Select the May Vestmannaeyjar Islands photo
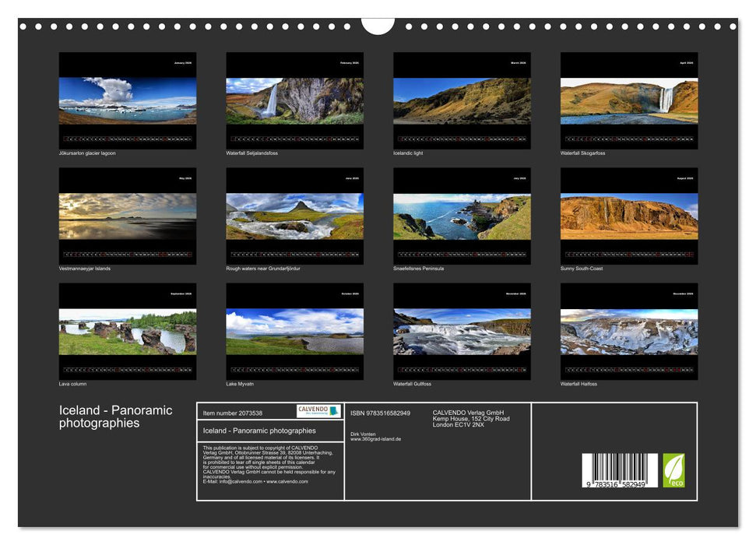This screenshot has height=545, width=756. (127, 216)
